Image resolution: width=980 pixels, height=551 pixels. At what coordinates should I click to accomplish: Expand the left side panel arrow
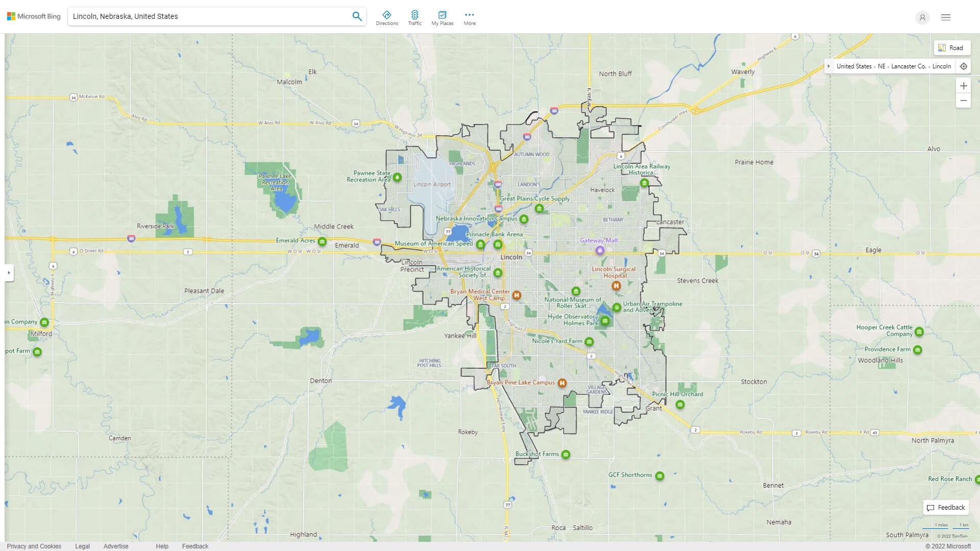tap(9, 272)
